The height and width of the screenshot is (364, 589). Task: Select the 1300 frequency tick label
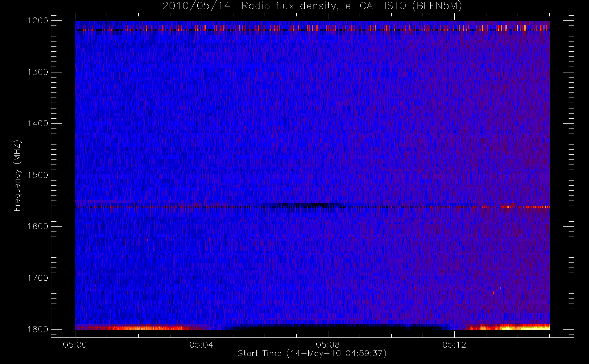tap(38, 72)
